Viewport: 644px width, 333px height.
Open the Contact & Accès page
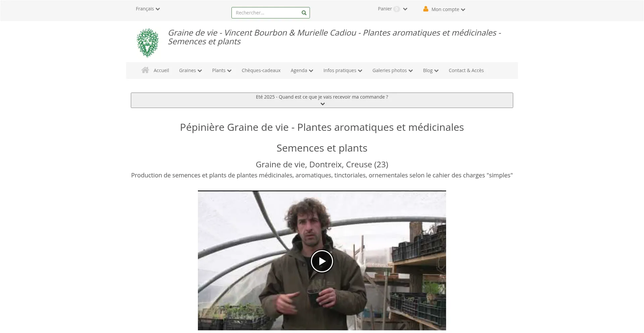pos(466,70)
